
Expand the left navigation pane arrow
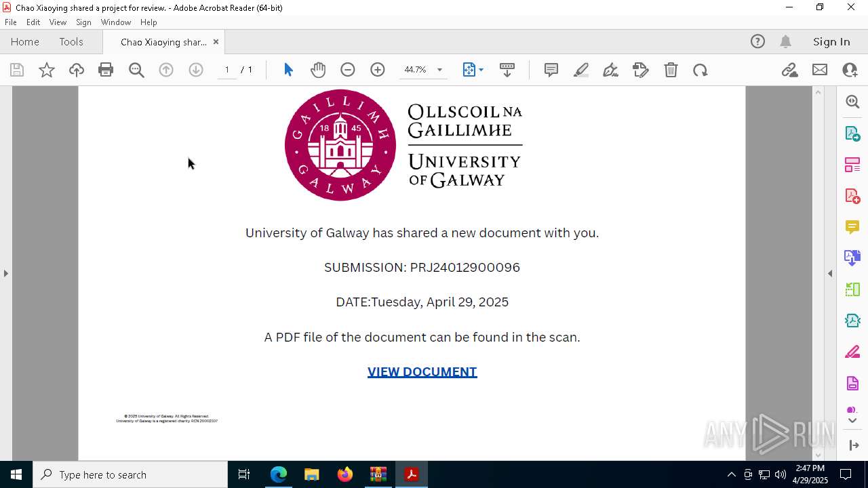[6, 273]
